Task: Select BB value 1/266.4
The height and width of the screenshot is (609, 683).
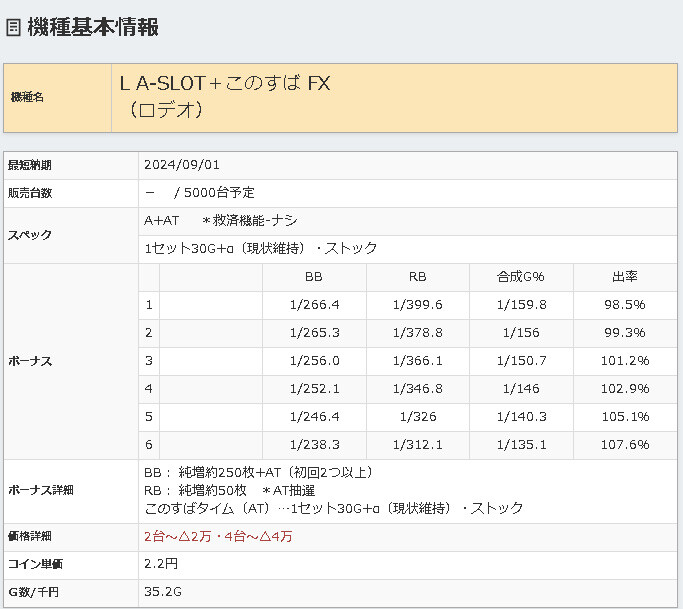Action: (x=314, y=304)
